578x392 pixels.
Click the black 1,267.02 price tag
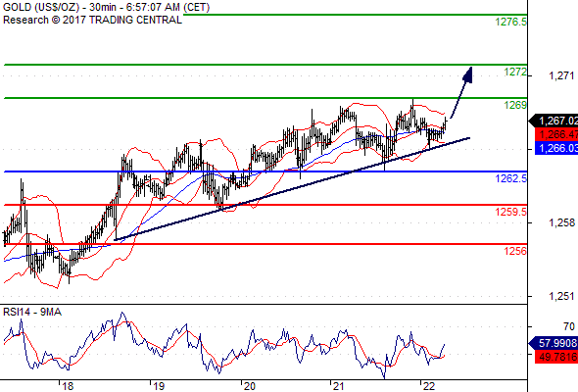coord(554,121)
